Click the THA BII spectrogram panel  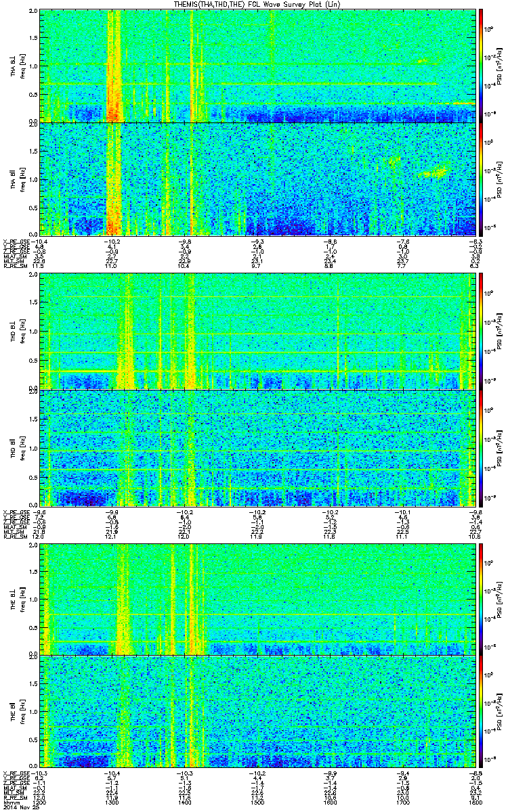pyautogui.click(x=258, y=179)
